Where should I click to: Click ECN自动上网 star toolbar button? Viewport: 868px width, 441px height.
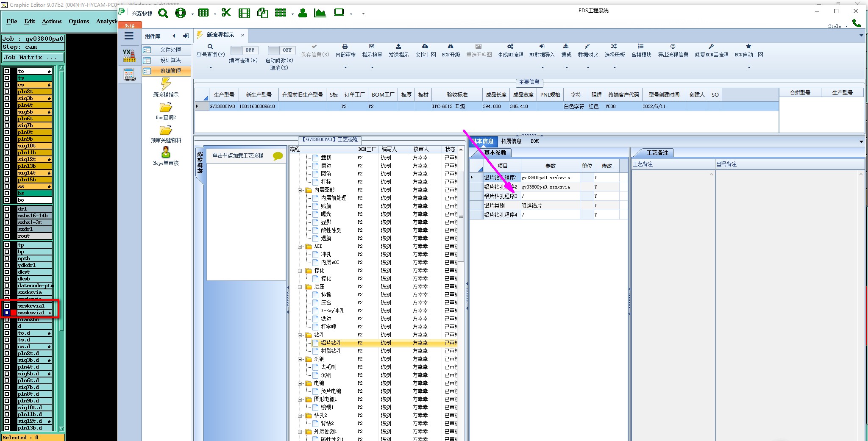pos(749,50)
